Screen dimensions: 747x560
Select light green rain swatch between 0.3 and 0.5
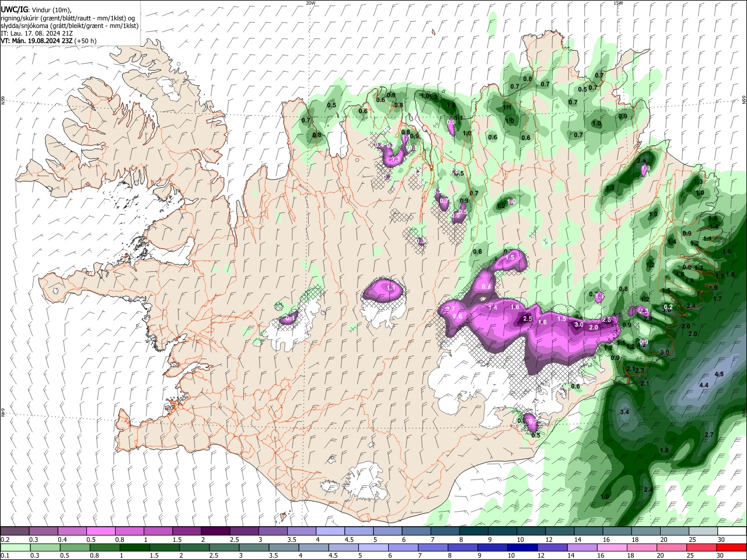click(x=45, y=548)
